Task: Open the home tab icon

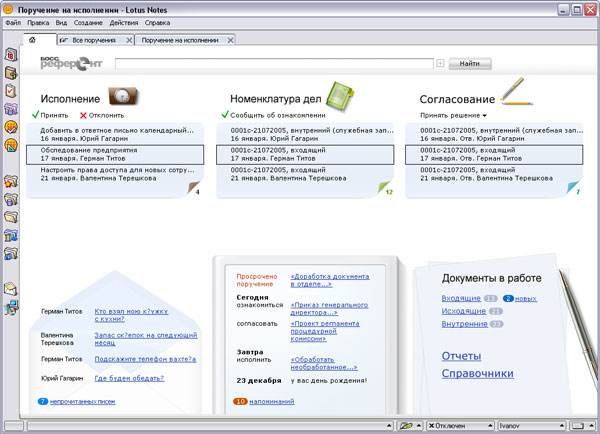Action: click(34, 40)
